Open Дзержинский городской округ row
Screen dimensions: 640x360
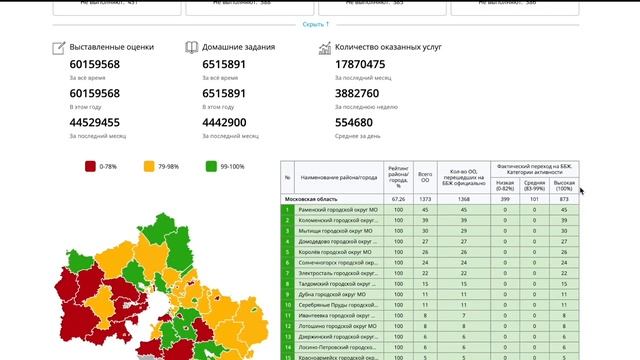pos(430,337)
